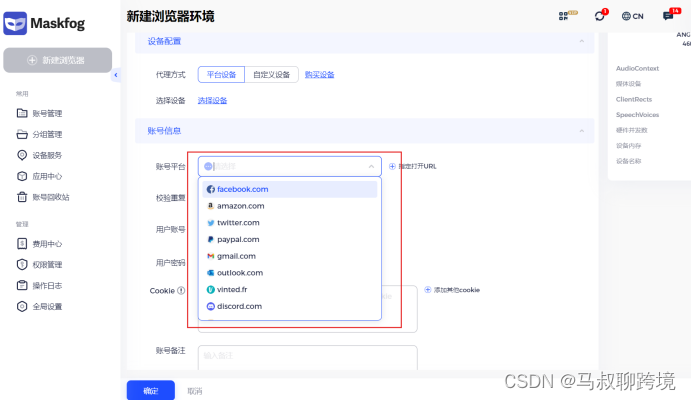
Task: Click AudioContext in the right panel
Action: tap(637, 68)
